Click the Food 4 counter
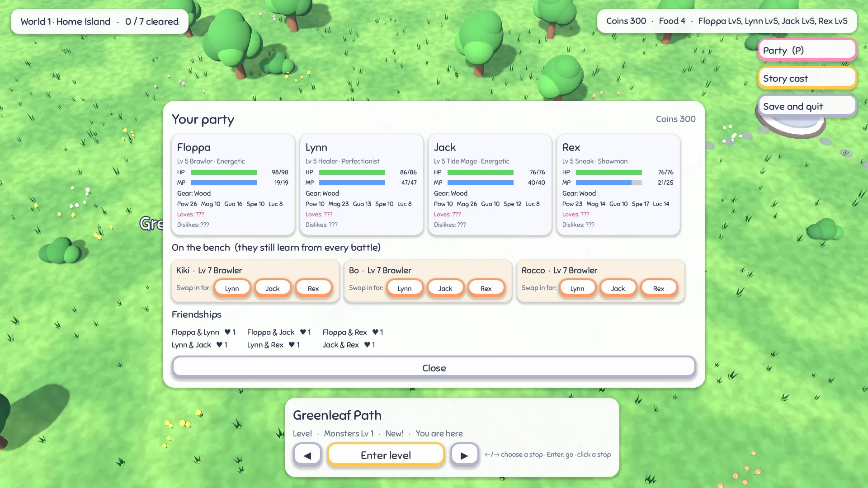 [x=672, y=21]
